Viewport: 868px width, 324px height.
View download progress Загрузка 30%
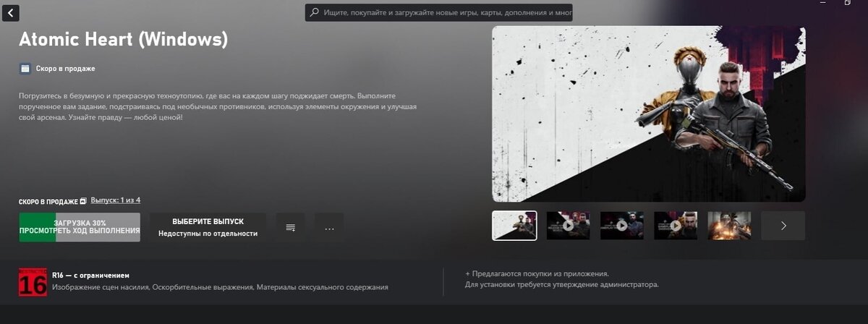point(80,227)
